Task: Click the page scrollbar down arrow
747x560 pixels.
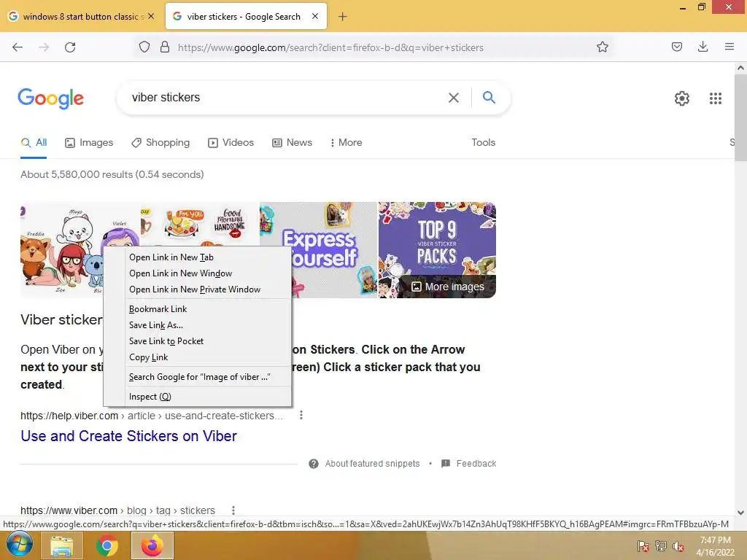Action: (x=740, y=513)
